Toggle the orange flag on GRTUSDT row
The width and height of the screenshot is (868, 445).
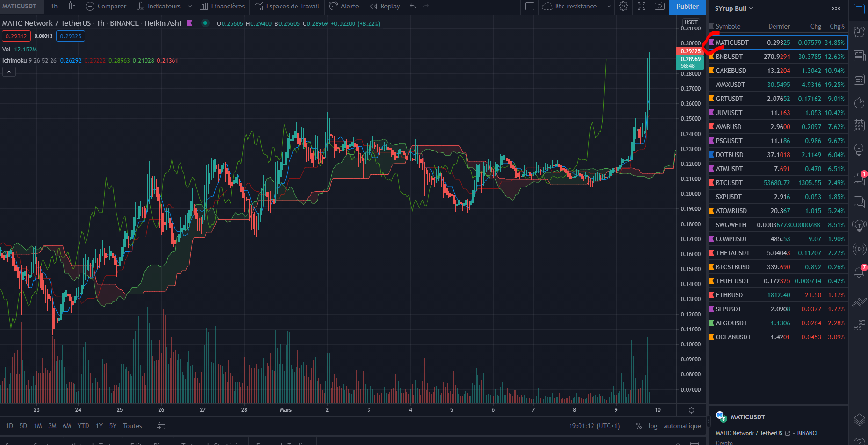[711, 99]
